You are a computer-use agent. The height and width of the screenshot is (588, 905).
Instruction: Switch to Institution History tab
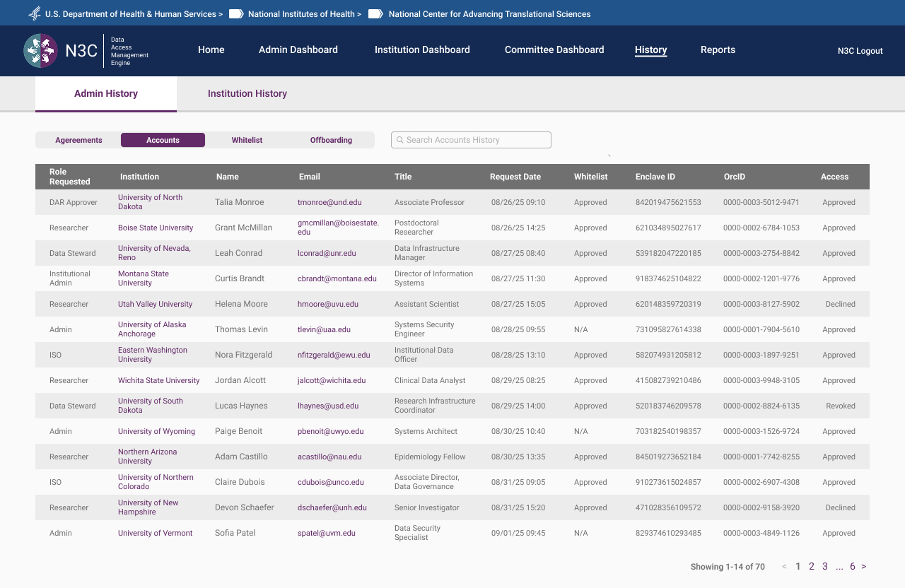247,94
